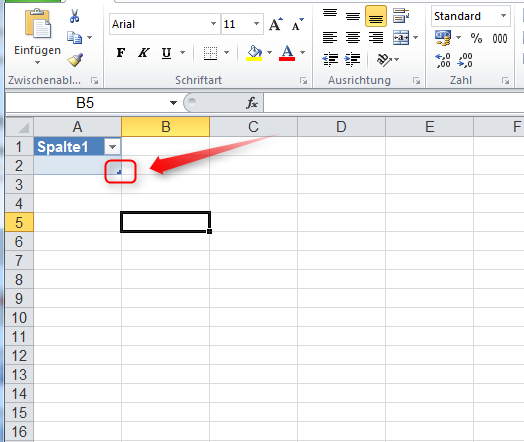Viewport: 524px width, 442px height.
Task: Toggle underline U formatting
Action: pos(166,53)
